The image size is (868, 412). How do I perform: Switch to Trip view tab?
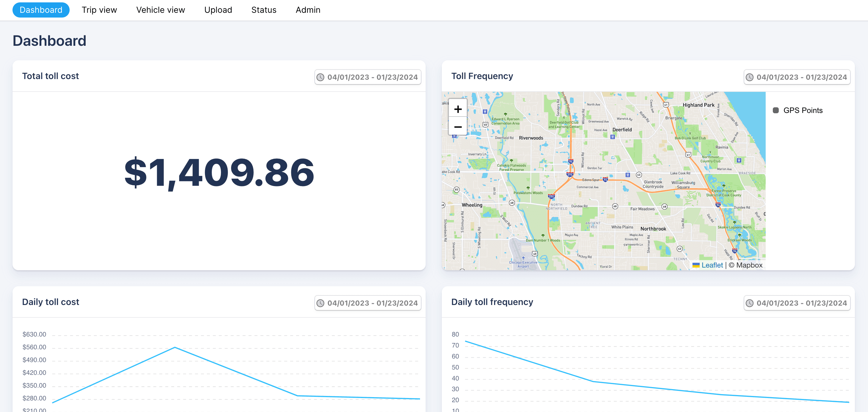(99, 10)
